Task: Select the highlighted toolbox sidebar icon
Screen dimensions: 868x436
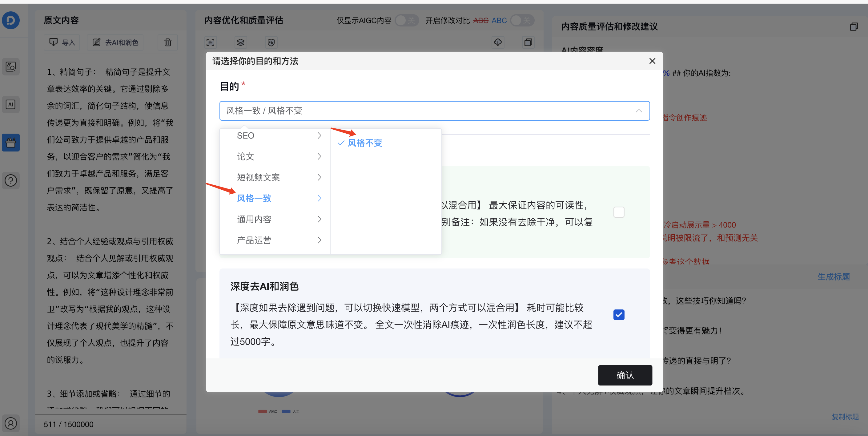Action: 11,142
